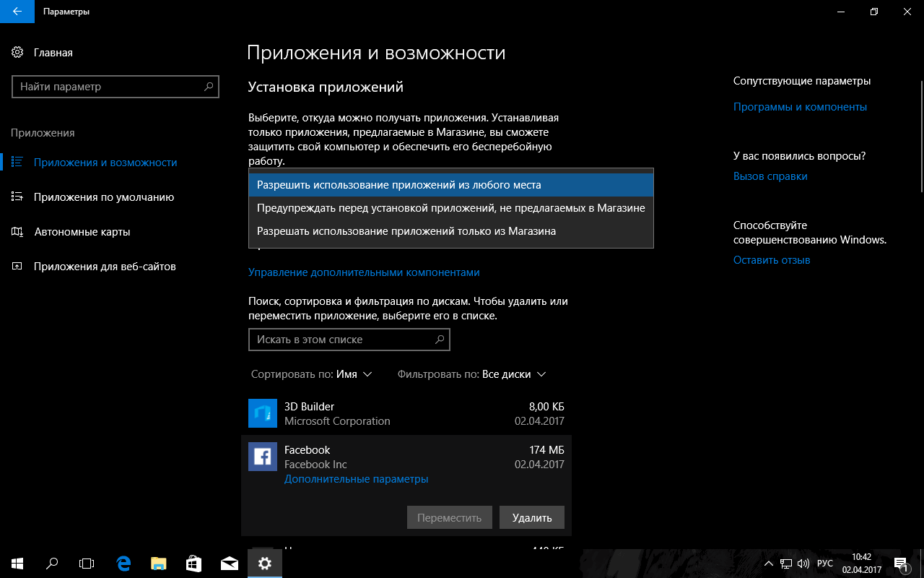
Task: Click the Facebook Inc publisher text
Action: [x=315, y=465]
